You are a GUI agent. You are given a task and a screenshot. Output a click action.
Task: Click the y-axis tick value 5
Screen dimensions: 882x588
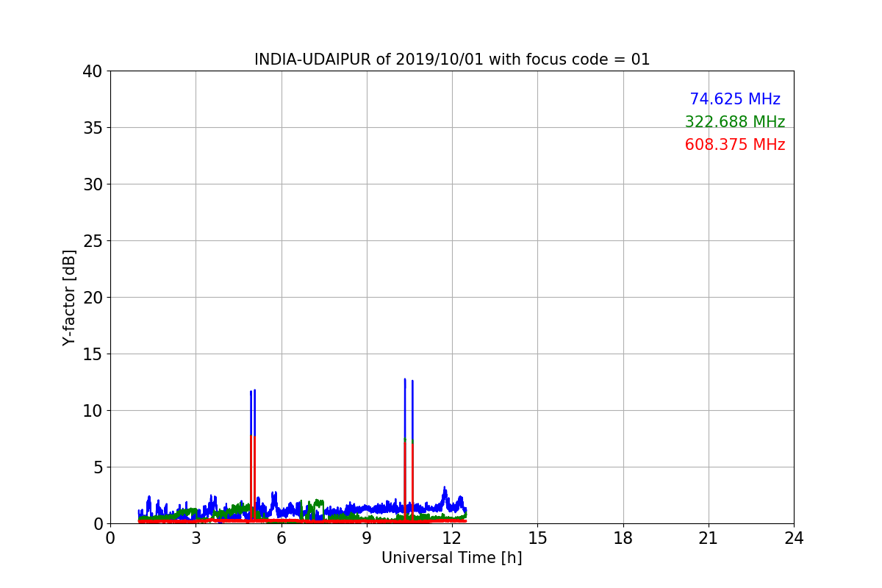97,467
